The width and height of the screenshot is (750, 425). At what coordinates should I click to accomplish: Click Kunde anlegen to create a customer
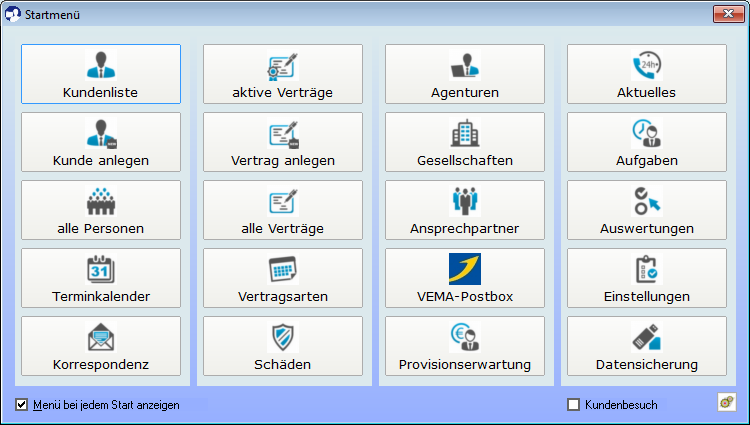point(101,142)
